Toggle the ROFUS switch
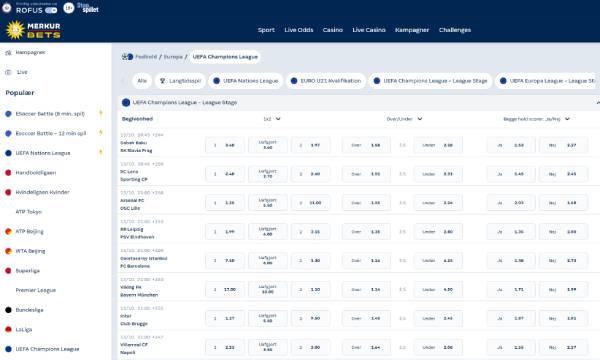600x360 pixels. (x=51, y=10)
